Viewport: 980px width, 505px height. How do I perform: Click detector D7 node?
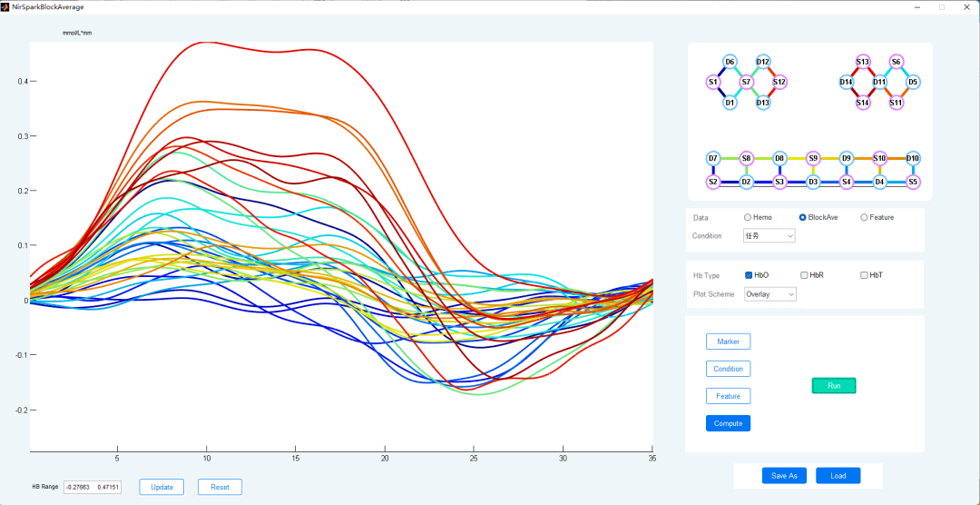click(713, 158)
